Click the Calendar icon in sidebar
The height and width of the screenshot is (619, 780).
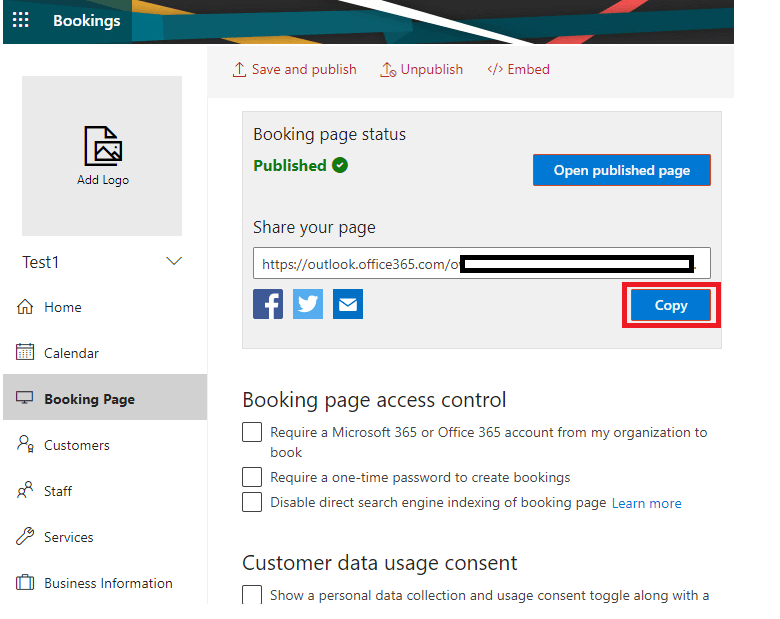click(25, 352)
